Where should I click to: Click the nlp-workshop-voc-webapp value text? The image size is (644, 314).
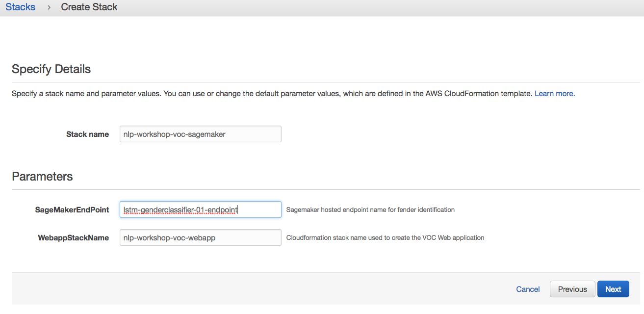(x=169, y=237)
